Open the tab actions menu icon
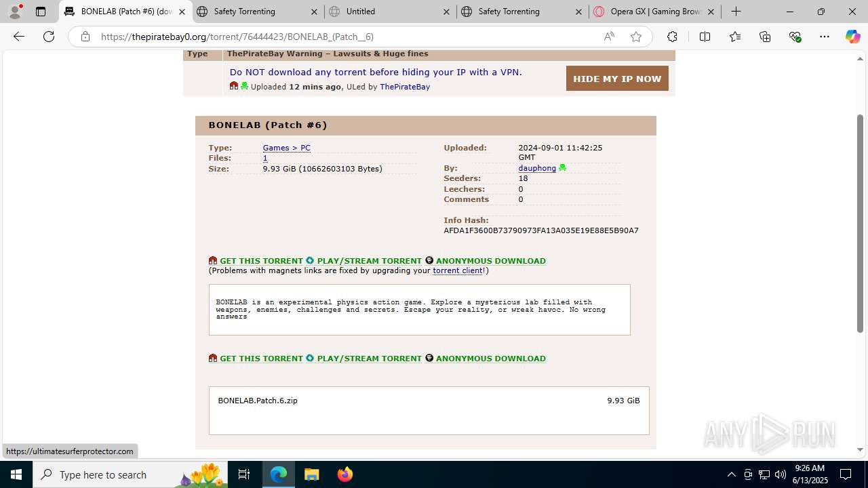 (41, 12)
